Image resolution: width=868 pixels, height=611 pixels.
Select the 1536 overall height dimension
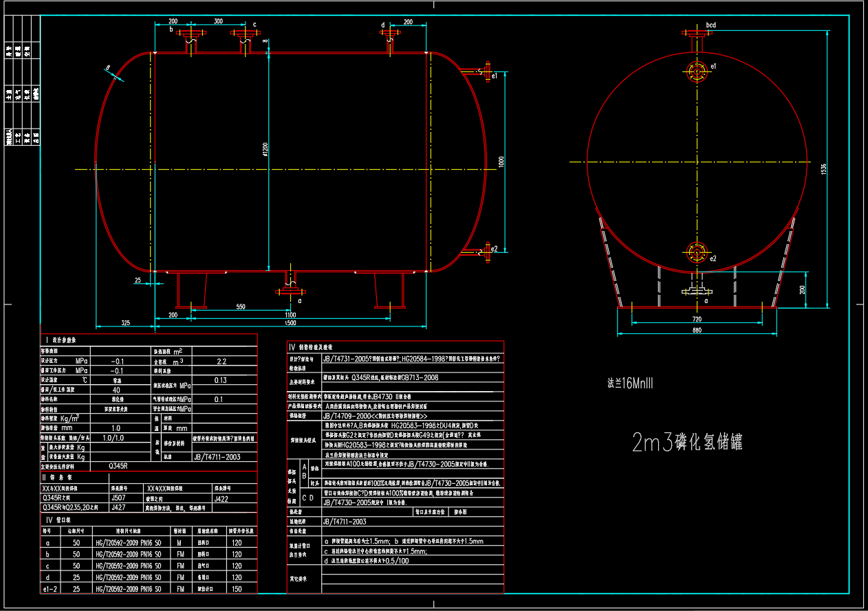pyautogui.click(x=824, y=168)
